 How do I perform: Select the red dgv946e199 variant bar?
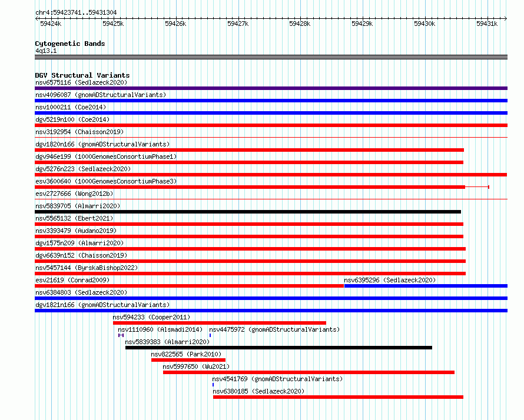tap(249, 162)
